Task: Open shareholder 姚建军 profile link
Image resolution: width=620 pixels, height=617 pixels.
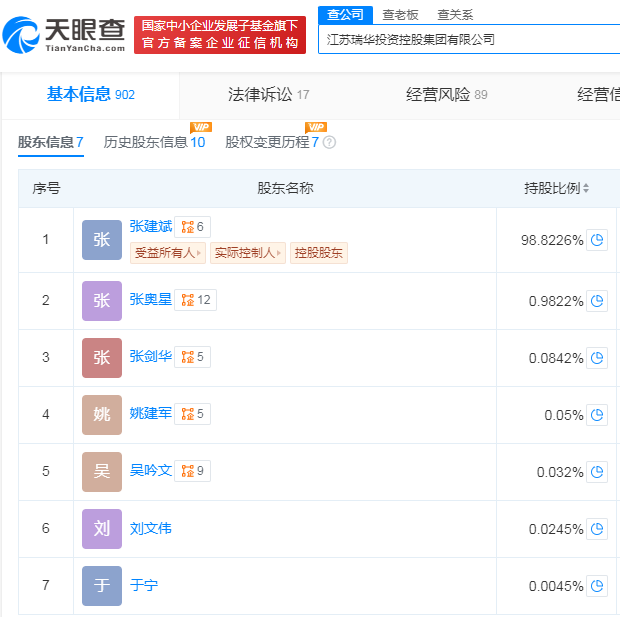Action: coord(150,413)
